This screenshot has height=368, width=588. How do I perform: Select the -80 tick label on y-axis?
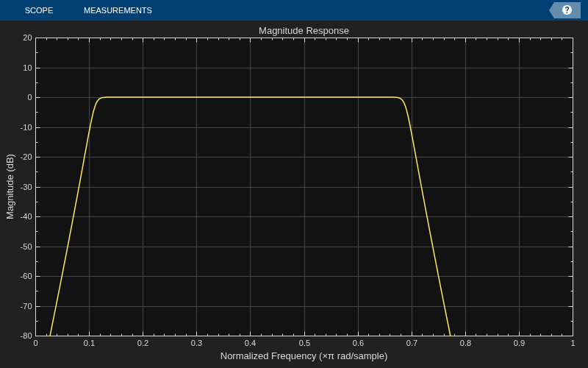[x=26, y=336]
